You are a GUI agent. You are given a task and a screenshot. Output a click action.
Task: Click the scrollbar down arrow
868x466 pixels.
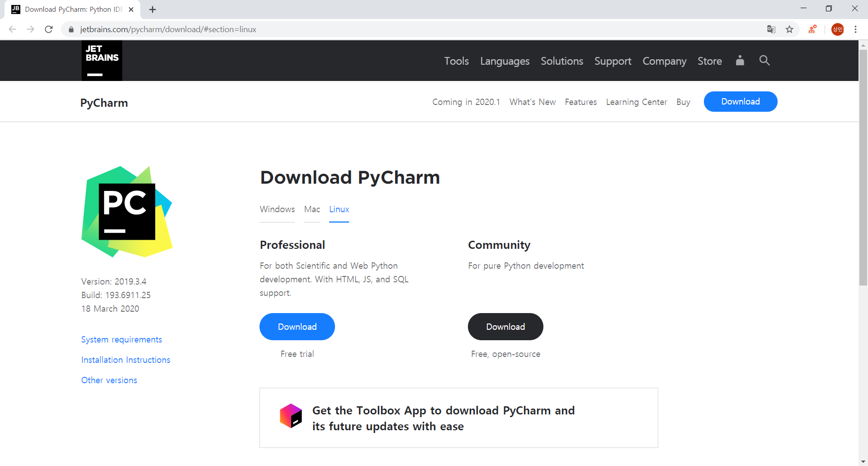click(x=863, y=461)
